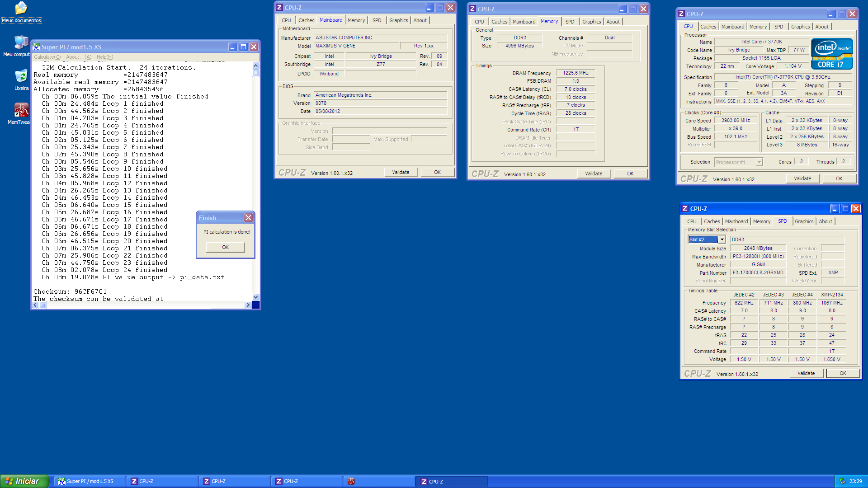Click the taskbar clock 23:29
Viewport: 868px width, 488px height.
pos(855,481)
